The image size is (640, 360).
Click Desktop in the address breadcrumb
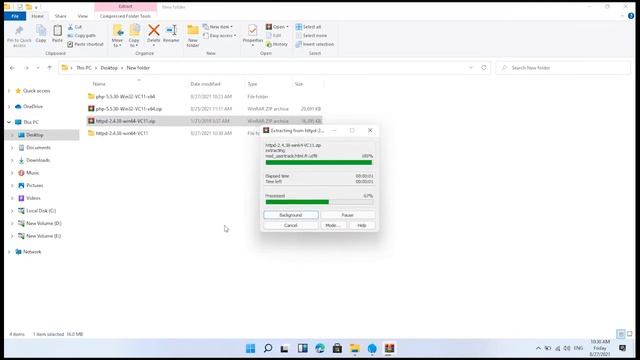click(109, 68)
